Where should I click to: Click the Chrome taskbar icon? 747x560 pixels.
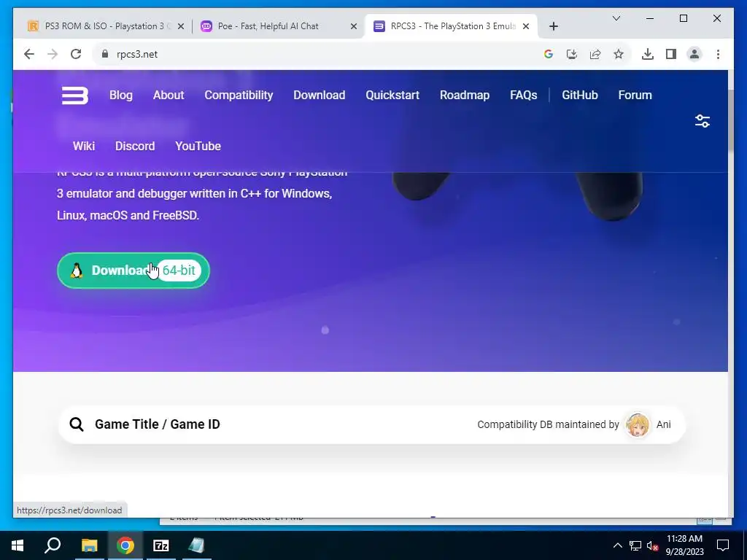125,545
